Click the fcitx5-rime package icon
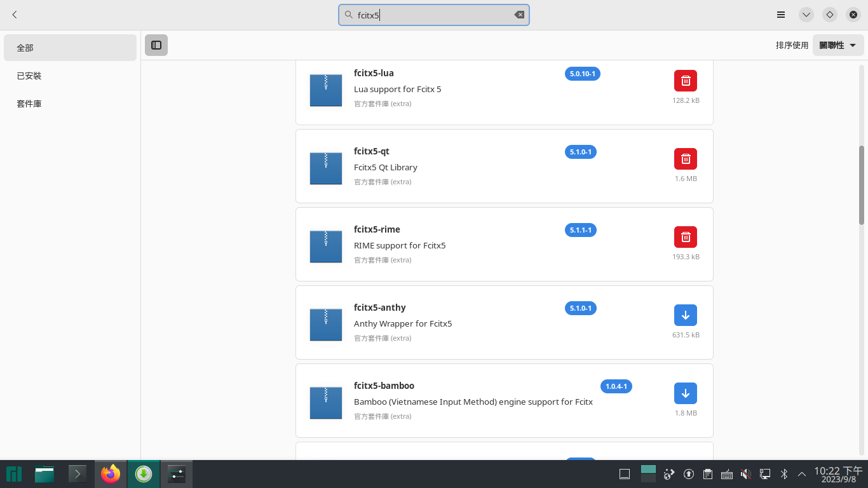The height and width of the screenshot is (488, 868). pos(326,246)
